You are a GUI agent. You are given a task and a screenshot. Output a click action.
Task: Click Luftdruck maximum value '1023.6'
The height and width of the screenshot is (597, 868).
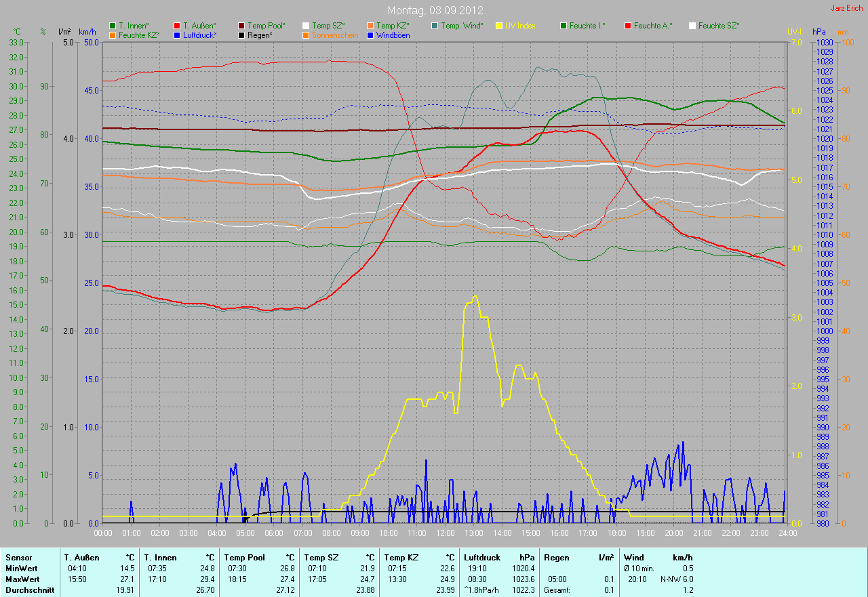pos(524,579)
